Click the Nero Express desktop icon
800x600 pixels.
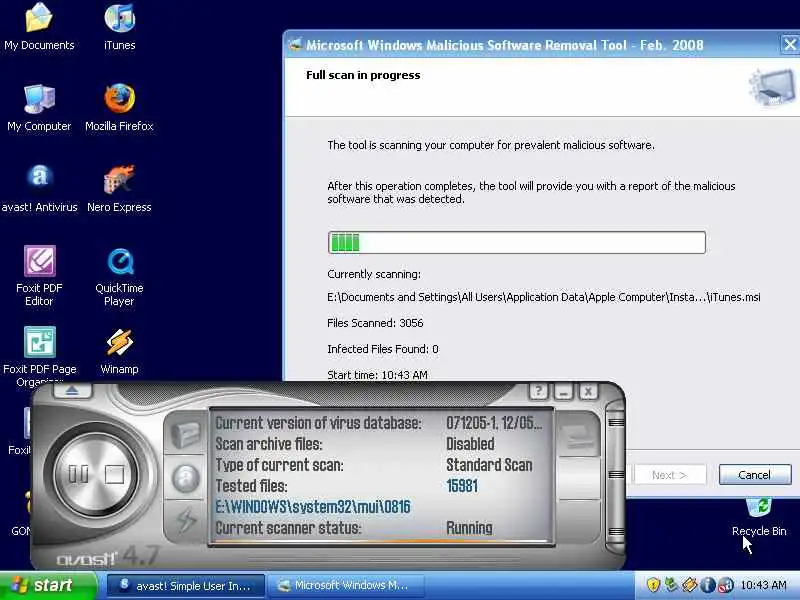tap(119, 189)
